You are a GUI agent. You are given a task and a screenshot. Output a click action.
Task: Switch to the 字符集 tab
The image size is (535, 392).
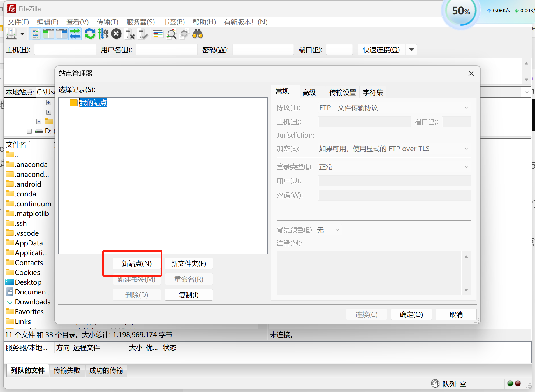pos(373,92)
